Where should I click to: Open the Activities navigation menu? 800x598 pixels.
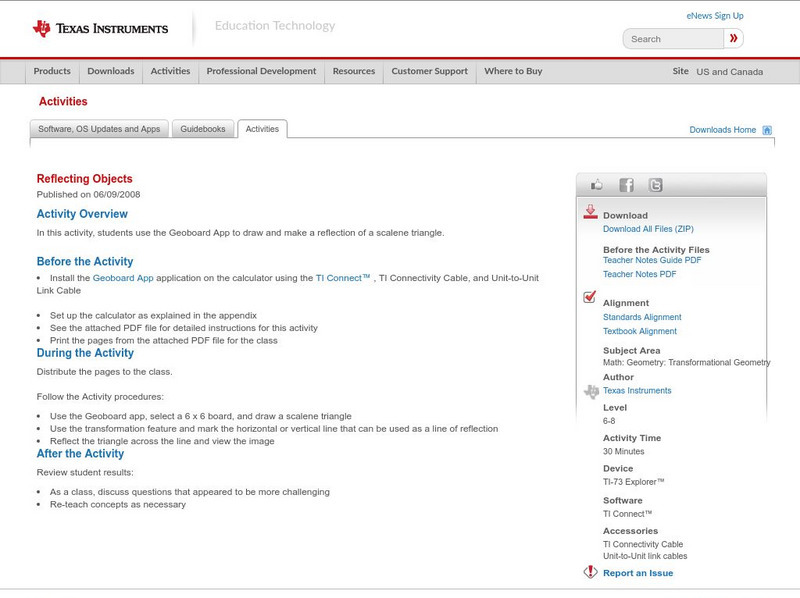coord(170,71)
